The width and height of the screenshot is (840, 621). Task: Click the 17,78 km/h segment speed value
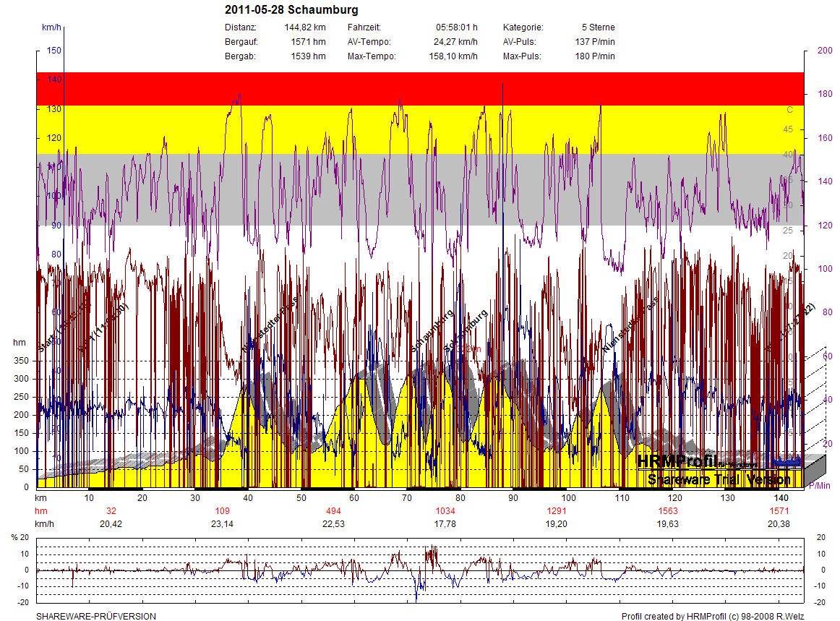pyautogui.click(x=445, y=524)
